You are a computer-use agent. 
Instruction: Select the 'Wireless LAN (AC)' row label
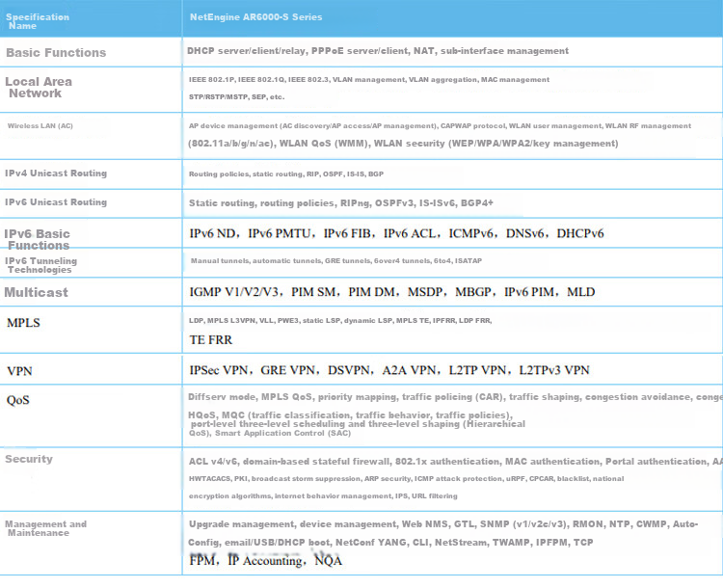point(40,125)
